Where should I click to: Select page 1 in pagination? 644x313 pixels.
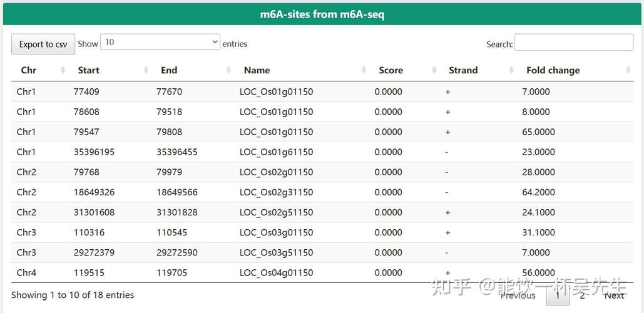[x=558, y=295]
